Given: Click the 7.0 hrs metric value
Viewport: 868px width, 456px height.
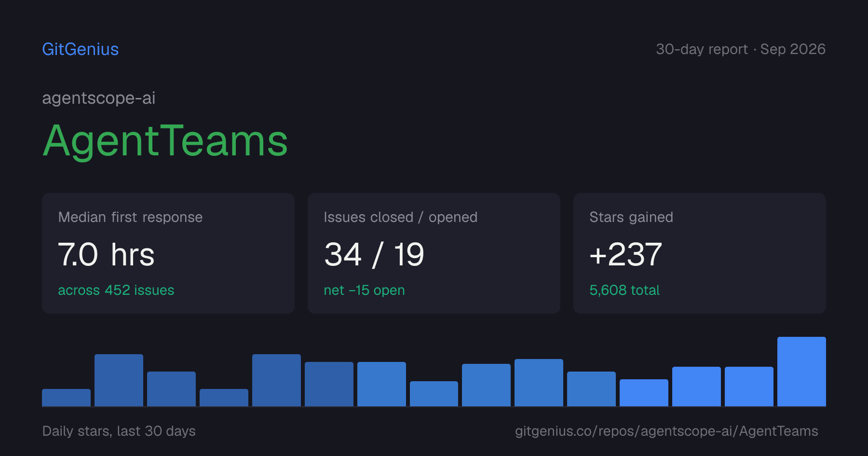Looking at the screenshot, I should (x=106, y=254).
